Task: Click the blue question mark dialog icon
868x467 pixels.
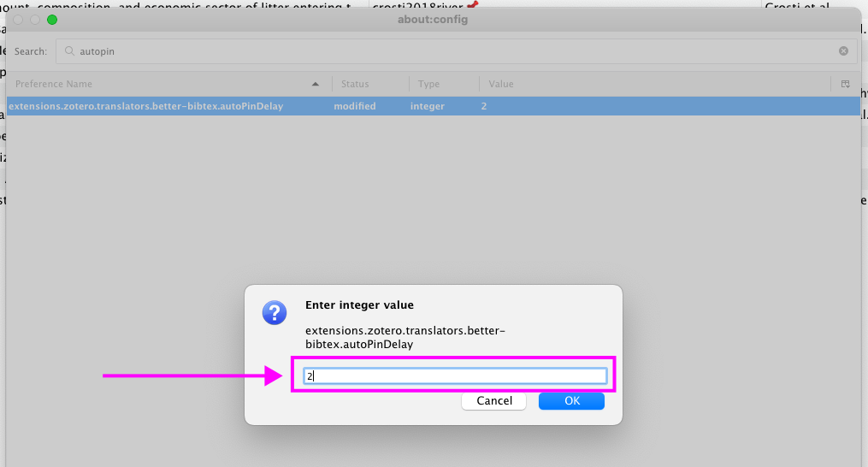Action: 274,313
